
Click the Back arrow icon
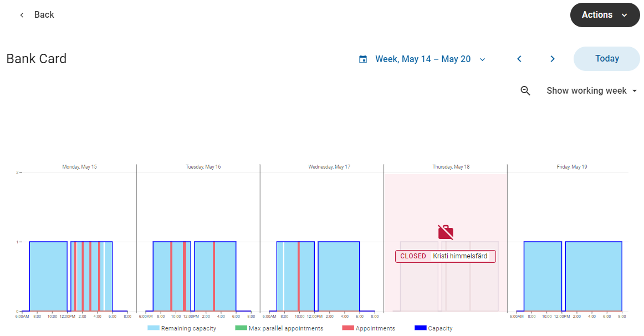point(22,15)
